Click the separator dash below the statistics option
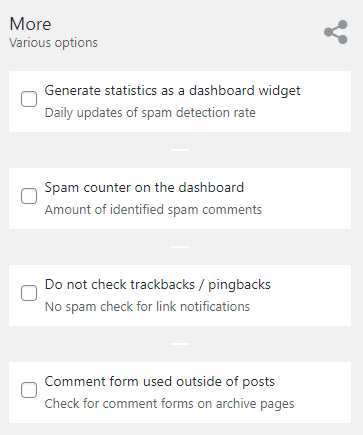This screenshot has height=435, width=363. (180, 150)
